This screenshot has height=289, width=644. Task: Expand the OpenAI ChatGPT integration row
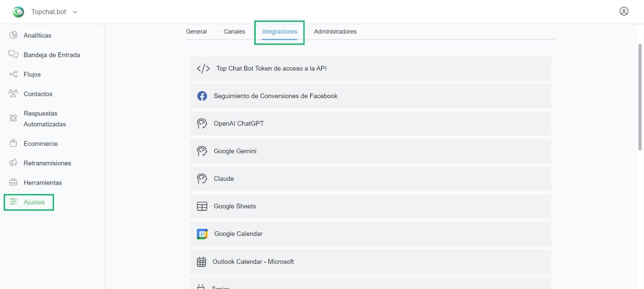370,123
